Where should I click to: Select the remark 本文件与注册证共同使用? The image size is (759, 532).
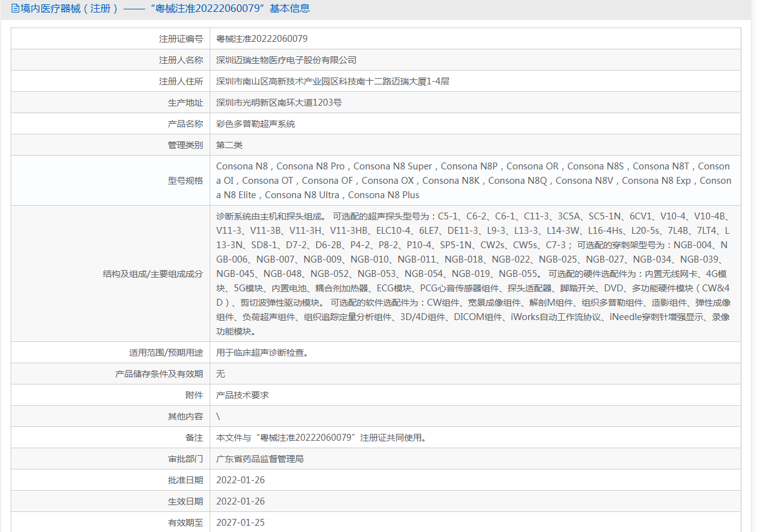coord(322,438)
